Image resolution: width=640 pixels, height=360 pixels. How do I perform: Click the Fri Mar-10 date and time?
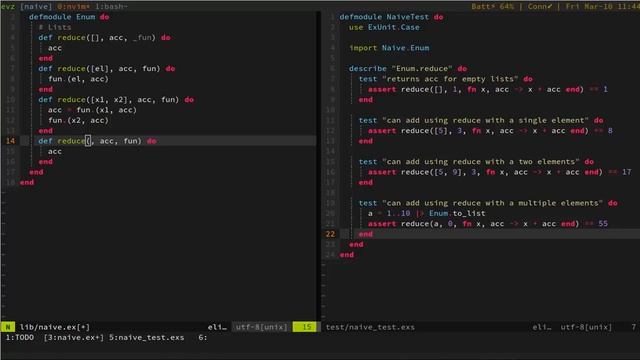pyautogui.click(x=602, y=6)
